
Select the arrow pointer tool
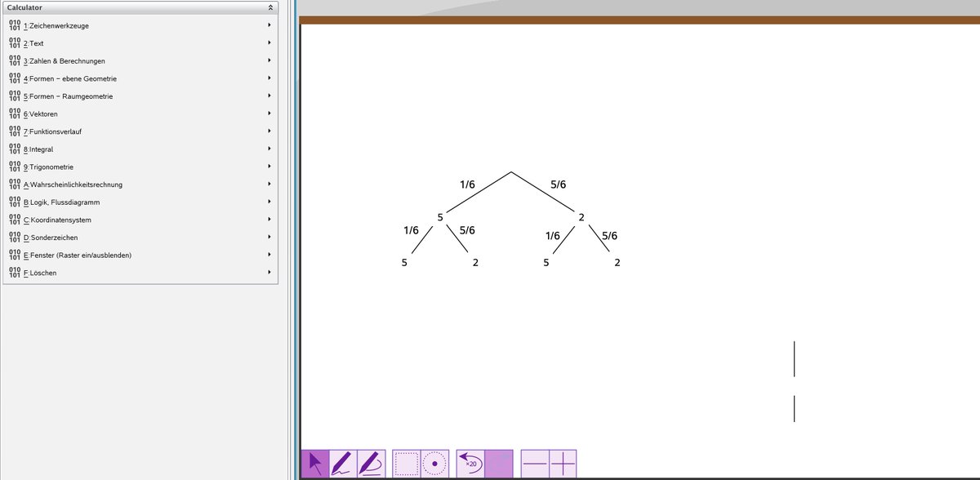315,463
